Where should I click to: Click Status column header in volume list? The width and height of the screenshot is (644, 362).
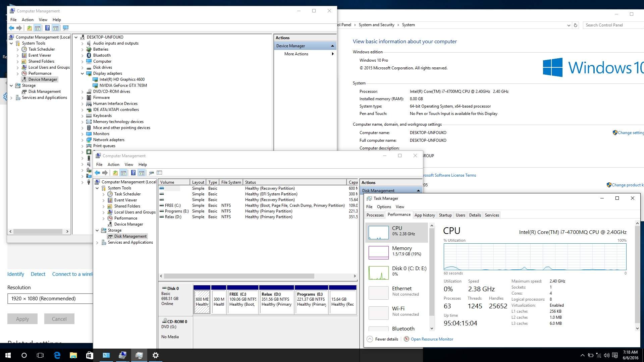point(294,182)
